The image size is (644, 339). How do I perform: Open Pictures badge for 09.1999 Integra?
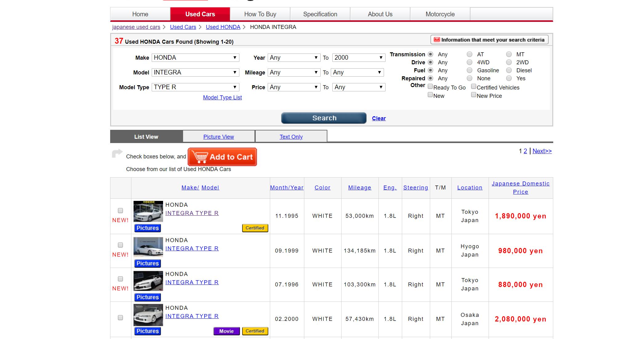(148, 263)
